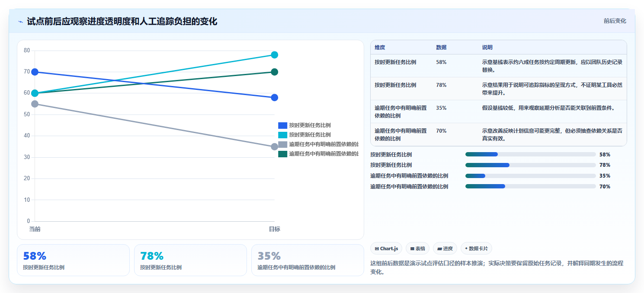644x293 pixels.
Task: Click the description starting 示意基线表示约六成任务
Action: [552, 66]
